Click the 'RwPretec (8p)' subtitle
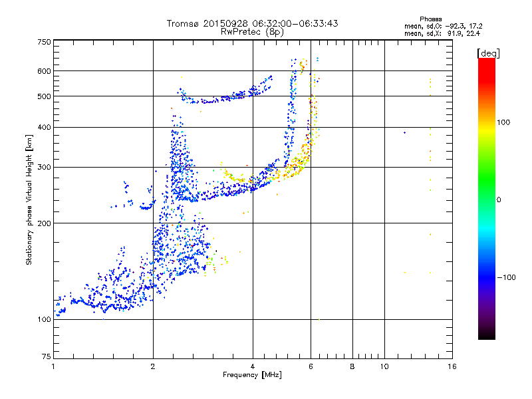Screen dimensions: 532x399 pyautogui.click(x=252, y=32)
